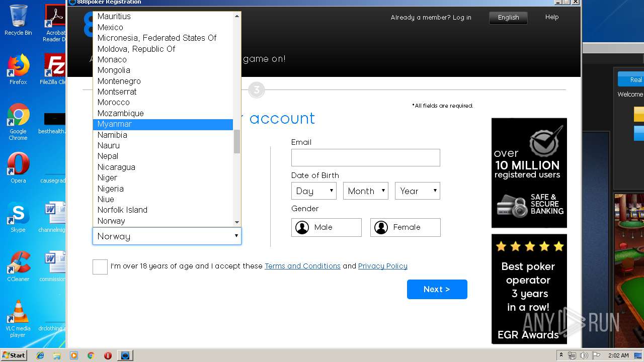Choose Montenegro in country list
This screenshot has height=362, width=644.
[163, 81]
